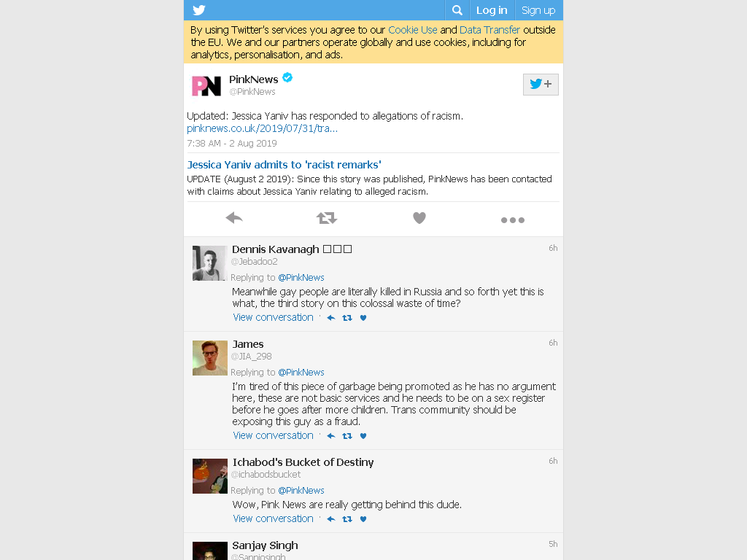
Task: Reply to the PinkNews tweet
Action: (234, 218)
